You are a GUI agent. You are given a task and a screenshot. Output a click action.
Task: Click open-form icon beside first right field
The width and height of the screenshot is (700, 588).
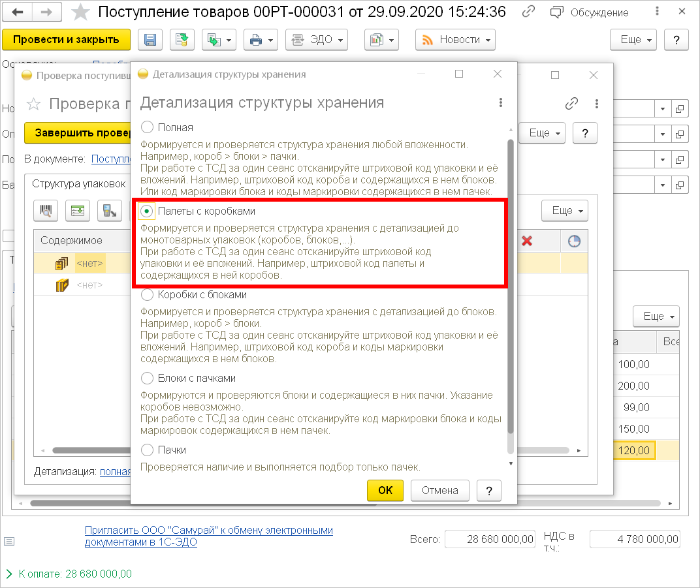pyautogui.click(x=680, y=108)
